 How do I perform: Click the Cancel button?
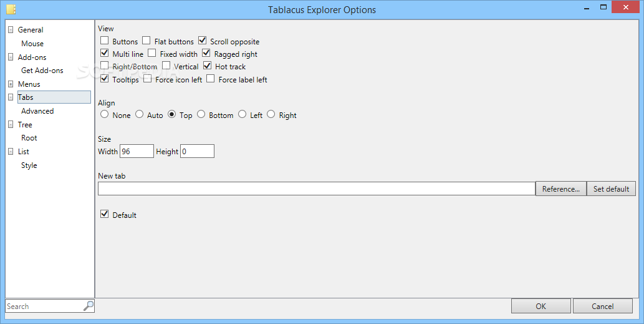(602, 306)
